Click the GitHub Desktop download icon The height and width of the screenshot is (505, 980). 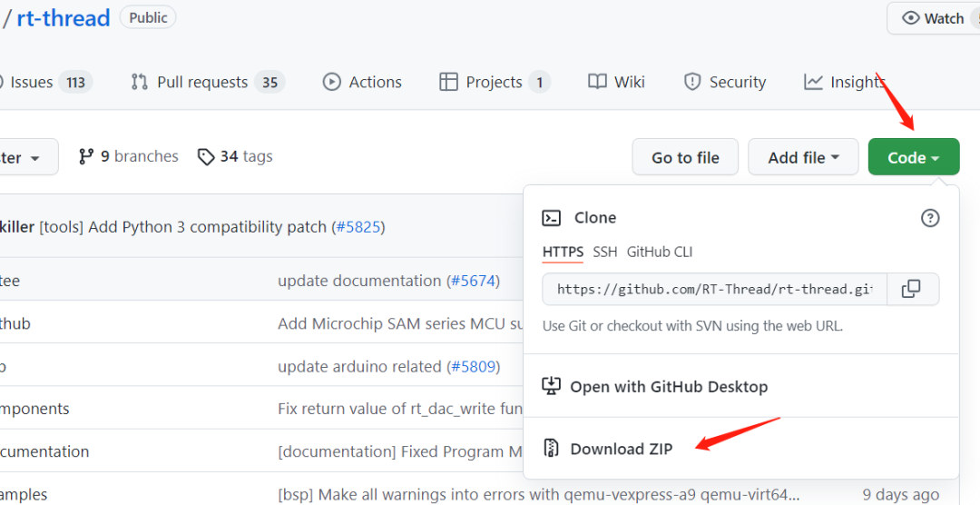coord(551,387)
